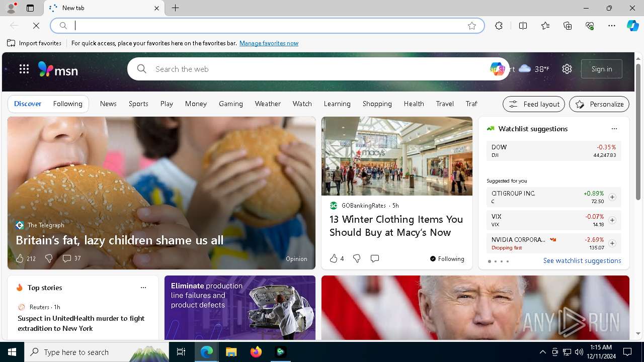Toggle Following for GOBankingRates
The image size is (644, 362).
point(447,259)
